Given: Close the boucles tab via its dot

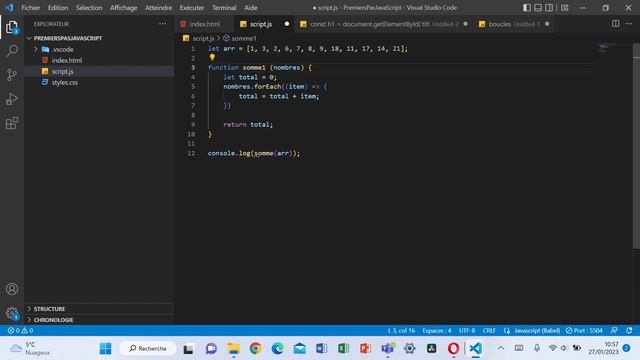Looking at the screenshot, I should [x=547, y=24].
